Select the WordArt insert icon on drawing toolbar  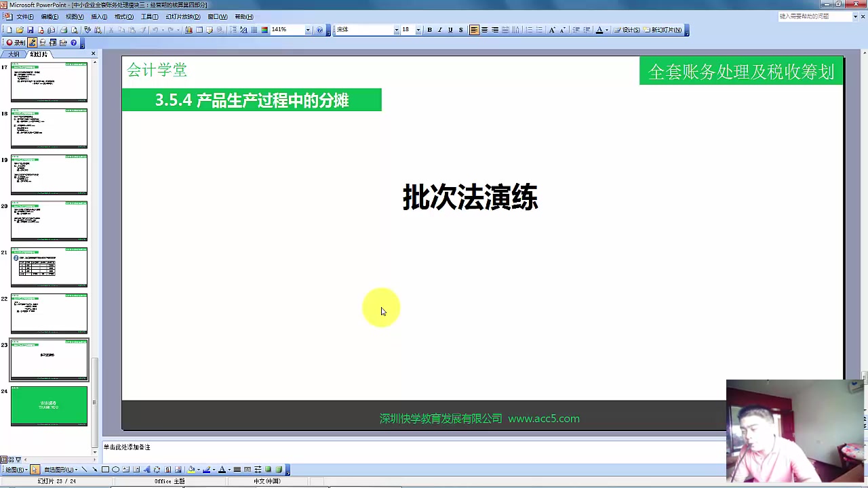pos(147,469)
